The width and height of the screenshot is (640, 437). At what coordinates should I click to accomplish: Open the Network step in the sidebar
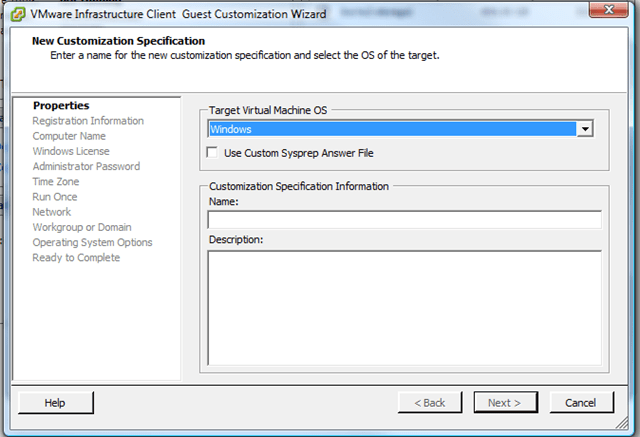[52, 212]
